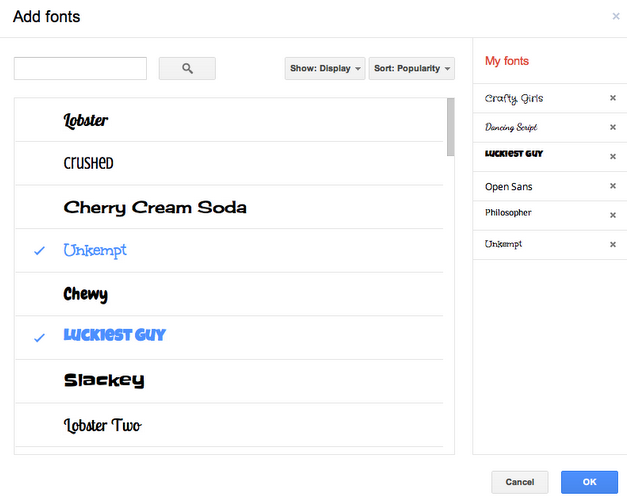Focus the font search text field
This screenshot has width=627, height=500.
coord(80,68)
